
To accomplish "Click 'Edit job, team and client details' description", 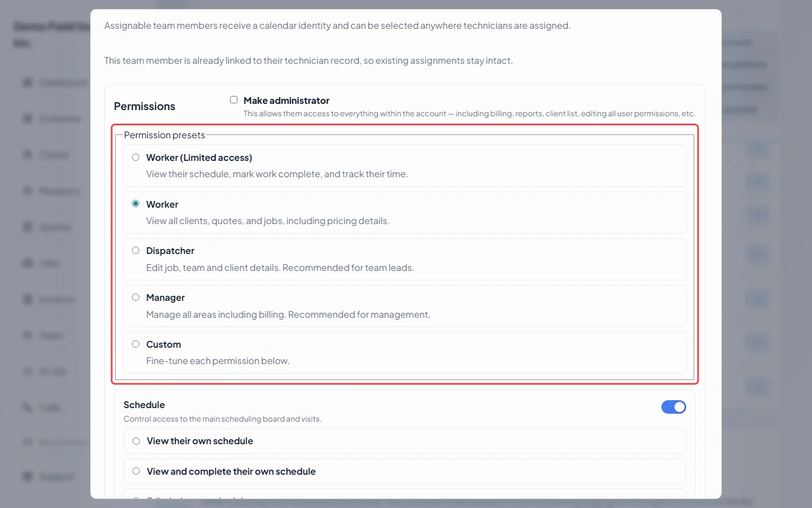I will (280, 268).
